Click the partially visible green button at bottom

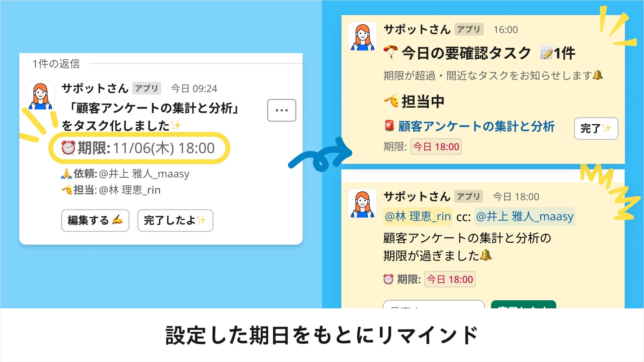(x=524, y=304)
